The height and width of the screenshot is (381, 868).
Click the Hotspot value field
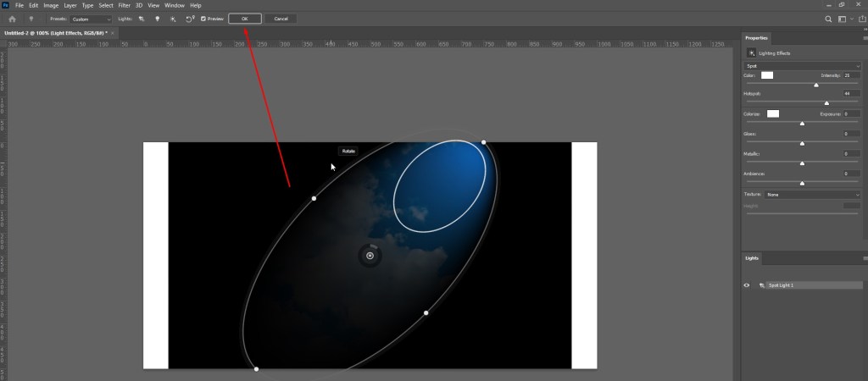pos(851,93)
